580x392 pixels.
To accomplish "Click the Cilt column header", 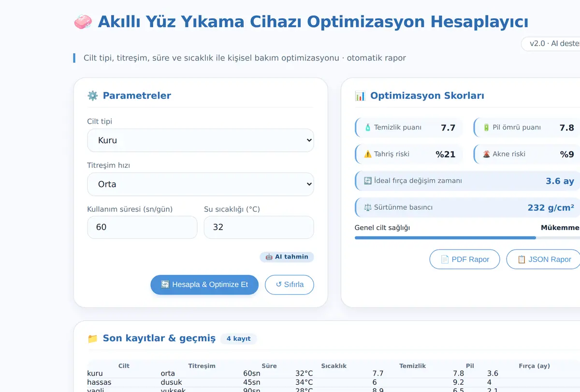I will point(124,366).
